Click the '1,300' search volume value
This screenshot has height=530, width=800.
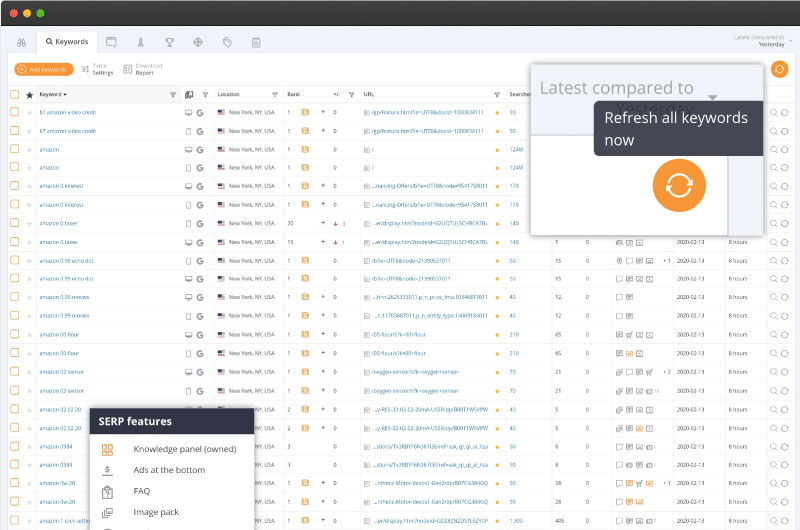pos(516,521)
